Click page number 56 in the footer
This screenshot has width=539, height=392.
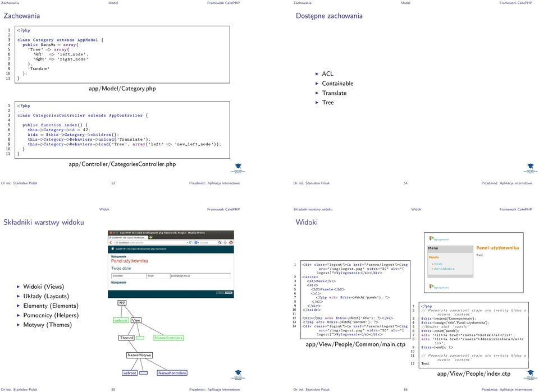click(x=405, y=390)
